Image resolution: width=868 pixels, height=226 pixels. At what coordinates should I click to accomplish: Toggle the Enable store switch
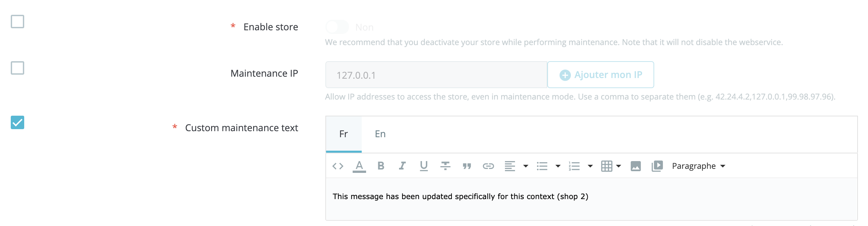coord(337,27)
